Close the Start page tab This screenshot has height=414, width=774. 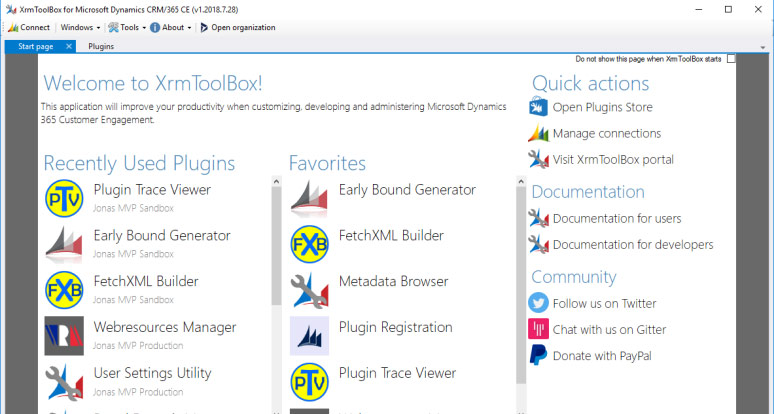pos(69,46)
